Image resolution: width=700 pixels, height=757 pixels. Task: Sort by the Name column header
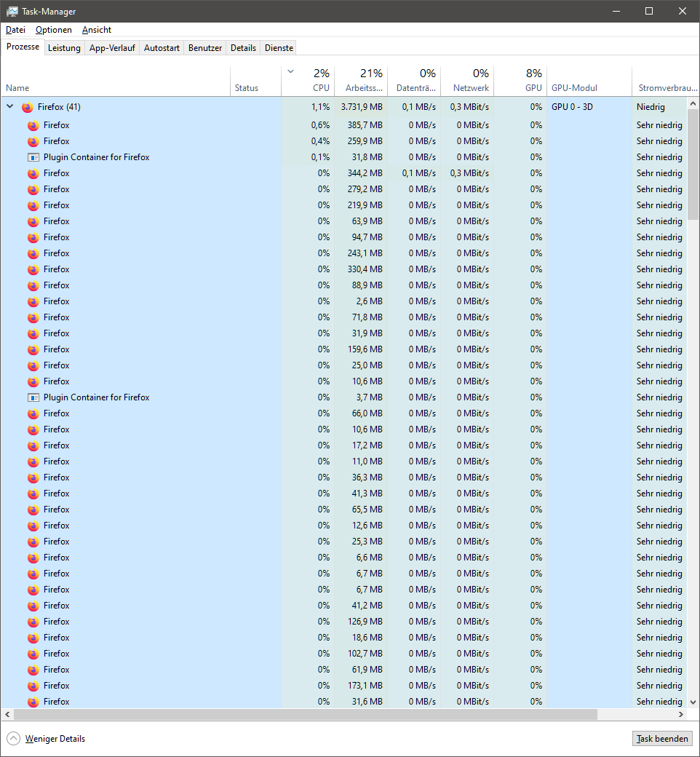[116, 81]
